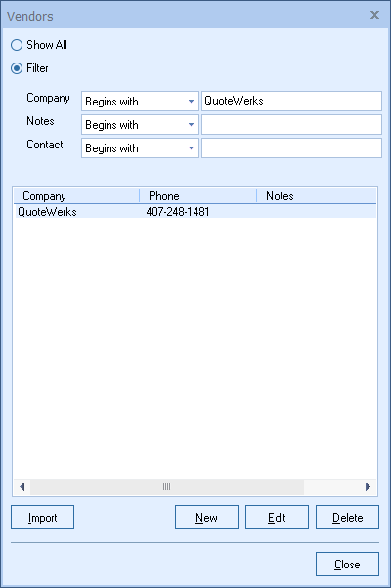Sort by Company column header

[x=76, y=195]
